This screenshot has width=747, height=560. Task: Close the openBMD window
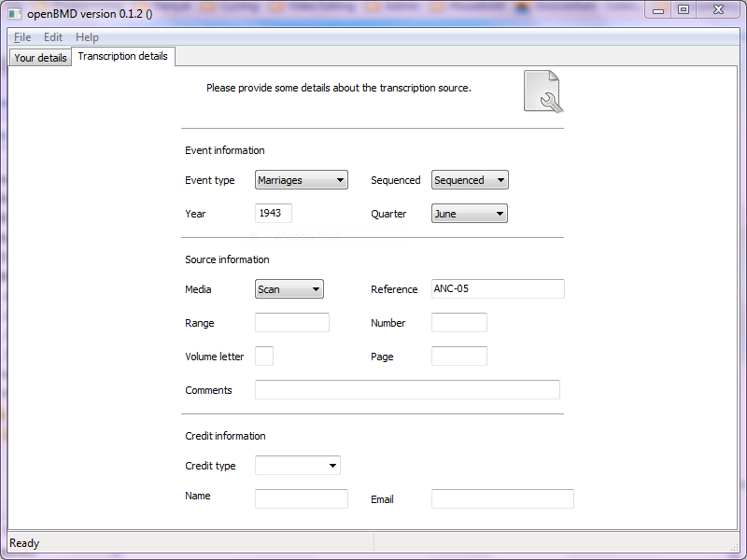pyautogui.click(x=718, y=10)
